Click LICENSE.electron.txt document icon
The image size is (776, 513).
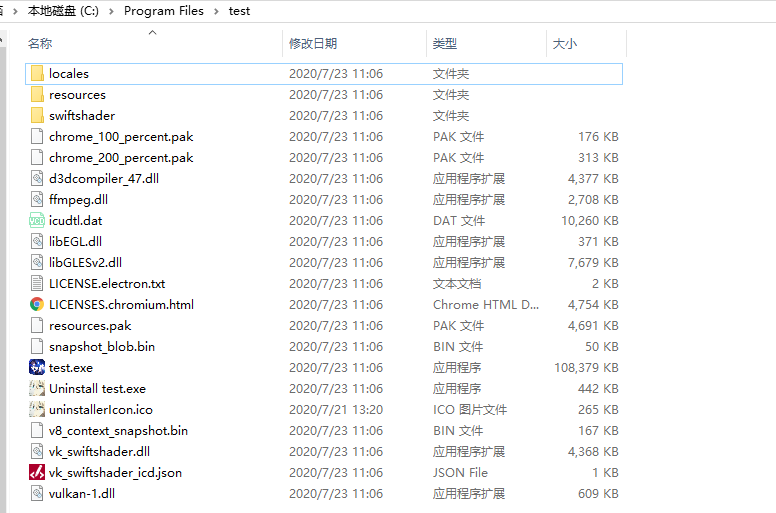pyautogui.click(x=37, y=284)
